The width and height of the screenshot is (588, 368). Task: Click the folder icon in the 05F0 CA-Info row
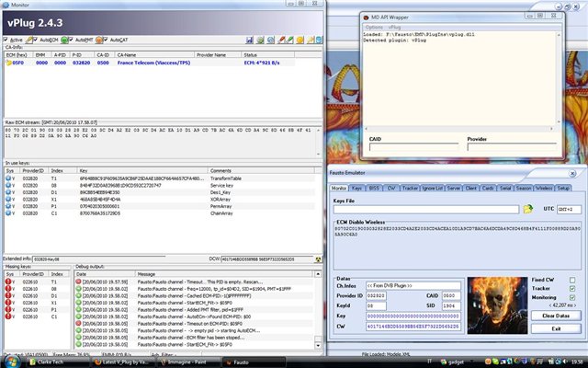tap(8, 63)
